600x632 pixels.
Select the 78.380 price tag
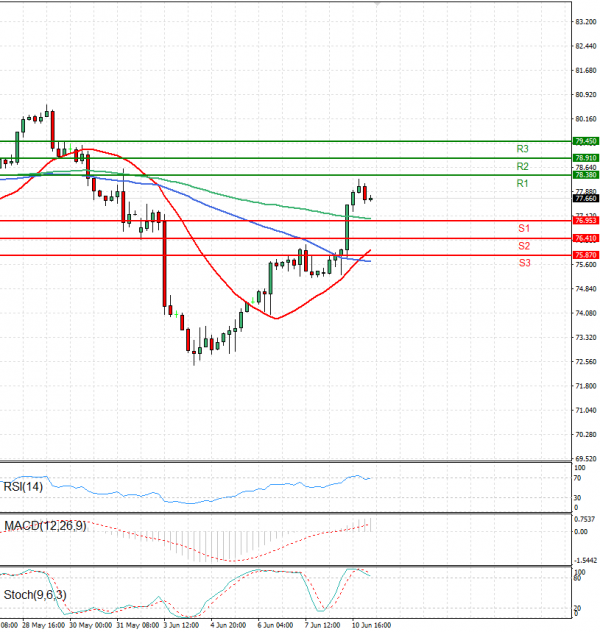pos(585,175)
